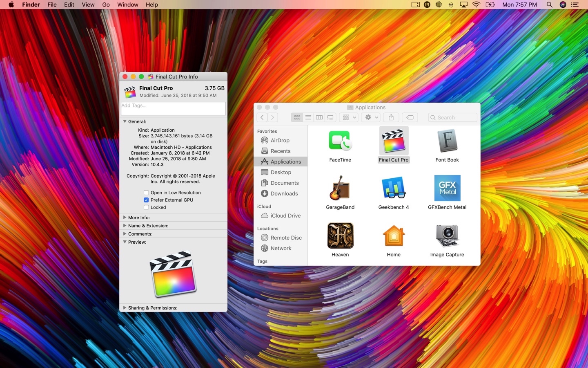Screen dimensions: 588x368
Task: Select the GFXBench Metal app
Action: [447, 188]
